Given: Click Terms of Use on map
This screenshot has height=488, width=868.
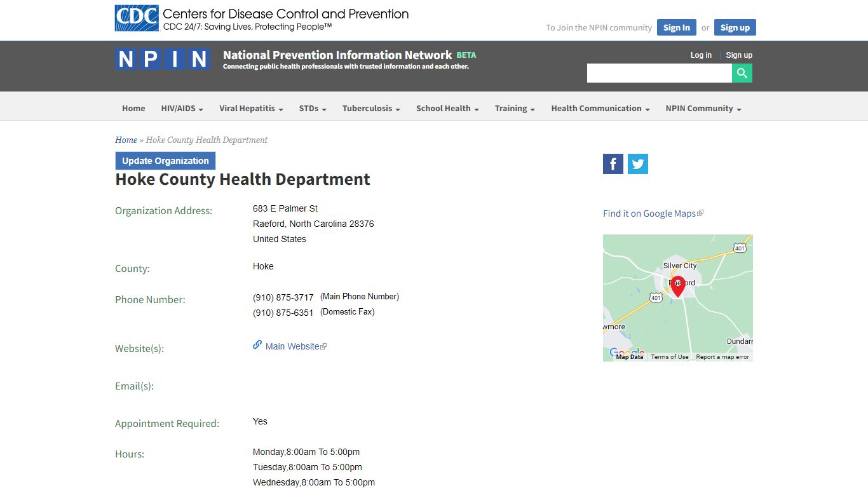Looking at the screenshot, I should click(x=670, y=357).
